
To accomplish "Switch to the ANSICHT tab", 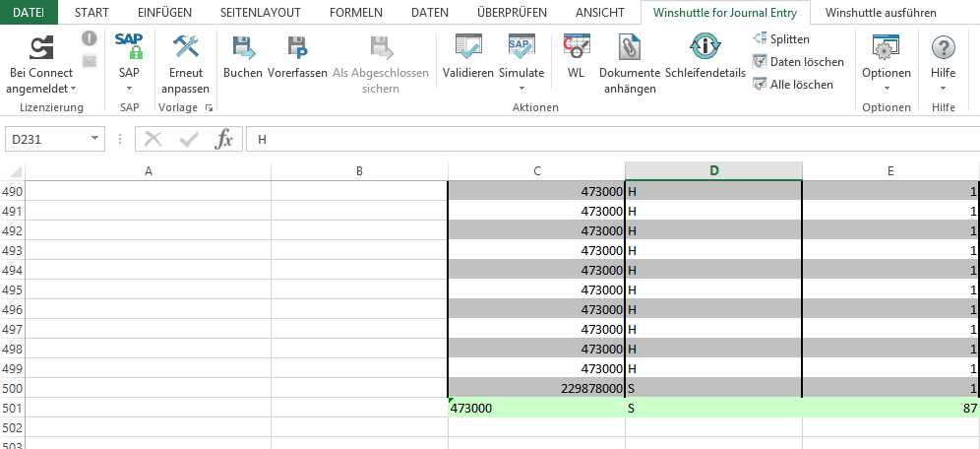I will click(600, 13).
